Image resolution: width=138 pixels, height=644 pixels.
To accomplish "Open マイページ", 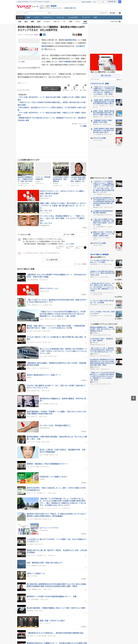I will (103, 13).
